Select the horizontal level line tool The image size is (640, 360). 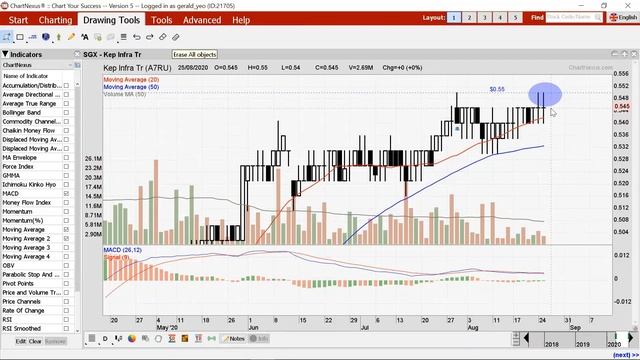[33, 37]
